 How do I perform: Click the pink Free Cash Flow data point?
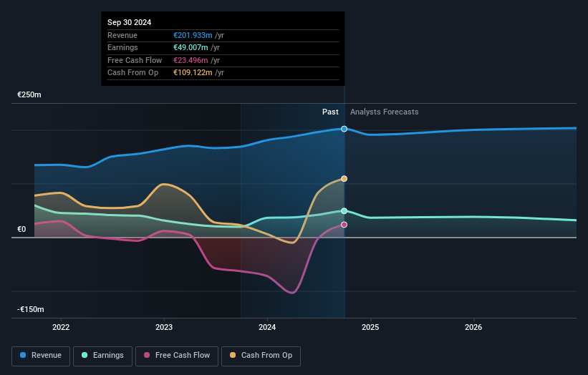(x=344, y=225)
